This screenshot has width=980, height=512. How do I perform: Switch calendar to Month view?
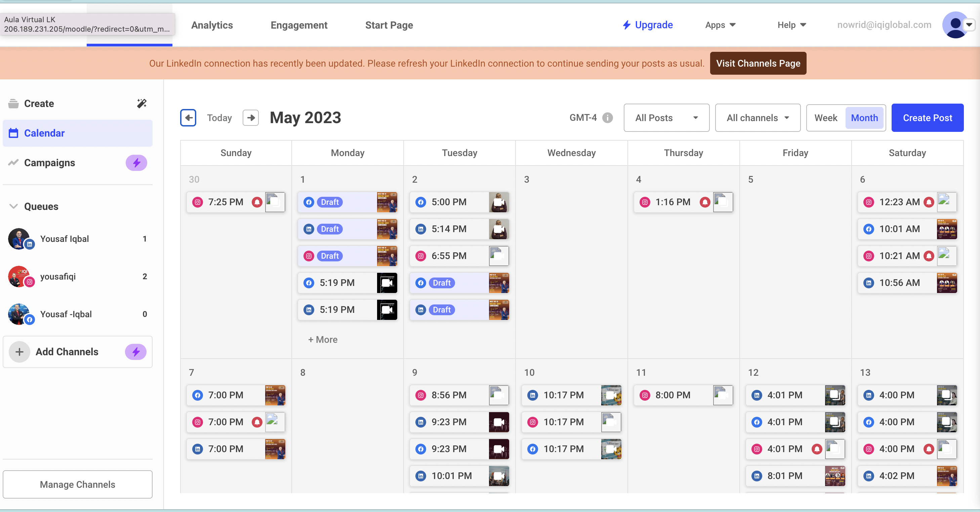[864, 118]
